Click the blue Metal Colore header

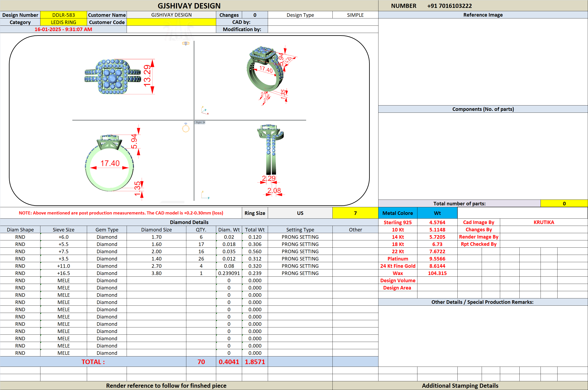coord(398,213)
